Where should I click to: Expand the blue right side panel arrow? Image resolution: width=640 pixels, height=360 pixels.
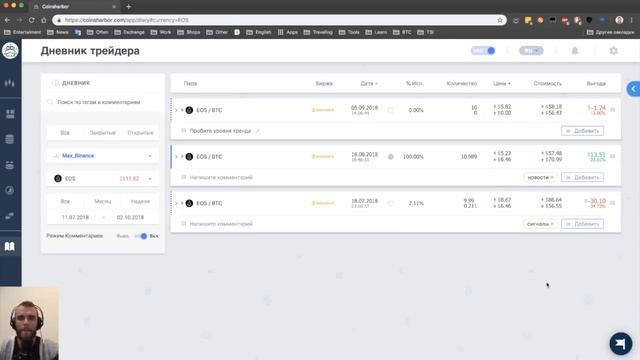click(x=633, y=89)
